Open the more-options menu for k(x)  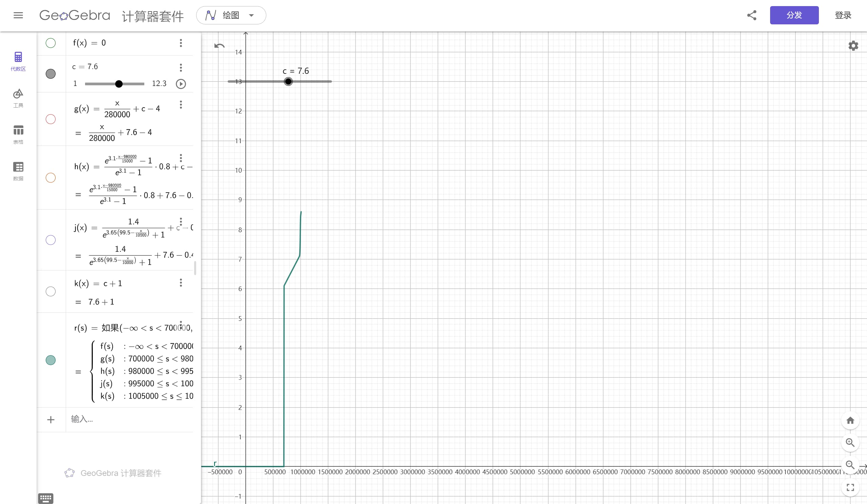[x=181, y=283]
